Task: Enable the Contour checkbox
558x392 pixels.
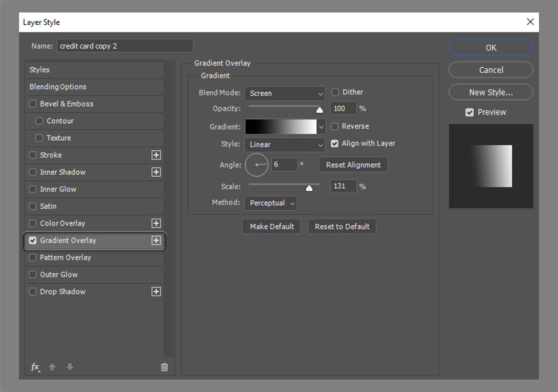Action: pyautogui.click(x=39, y=121)
